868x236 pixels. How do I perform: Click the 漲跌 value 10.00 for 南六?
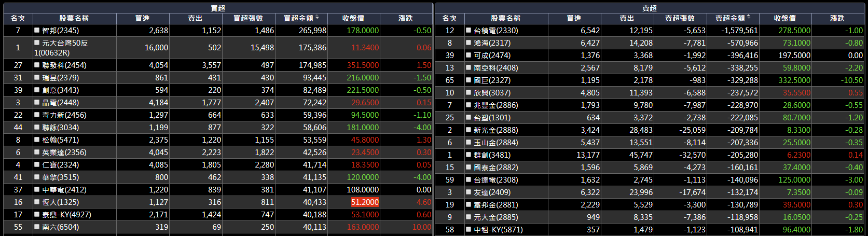[x=422, y=227]
